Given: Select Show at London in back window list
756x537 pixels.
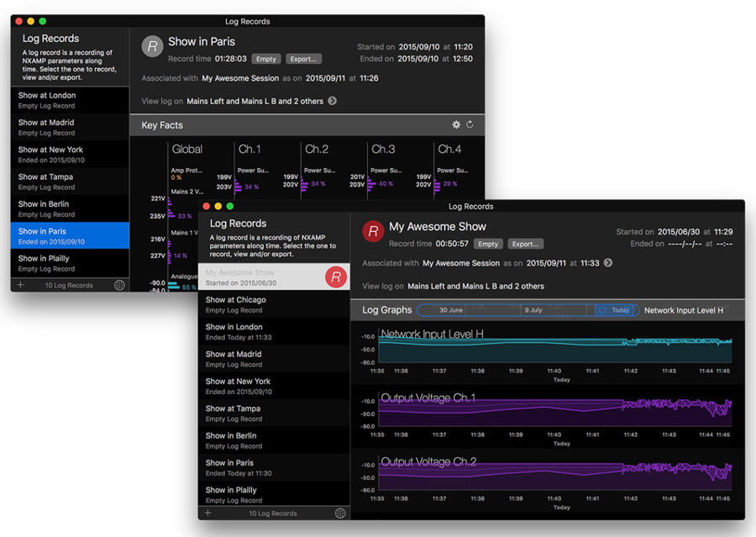Looking at the screenshot, I should (x=70, y=100).
